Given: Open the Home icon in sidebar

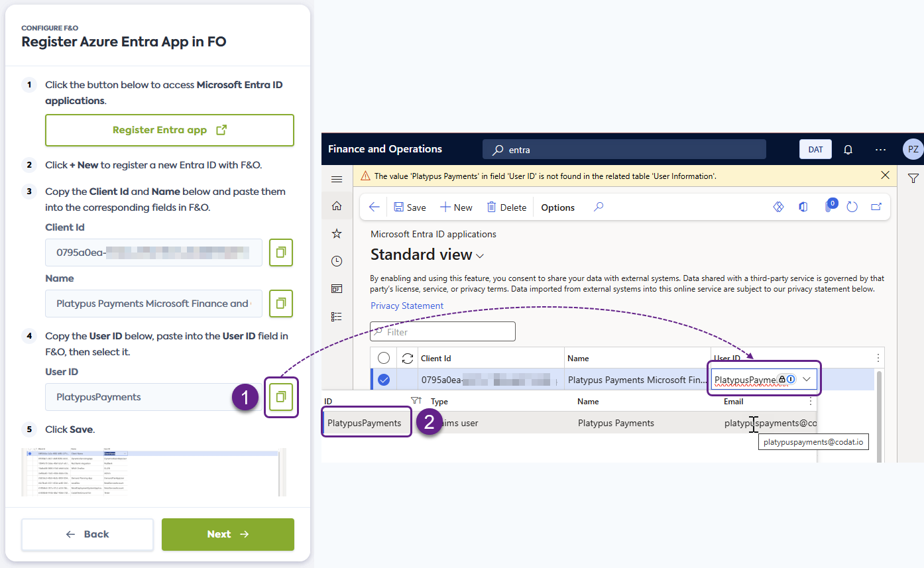Looking at the screenshot, I should (337, 206).
